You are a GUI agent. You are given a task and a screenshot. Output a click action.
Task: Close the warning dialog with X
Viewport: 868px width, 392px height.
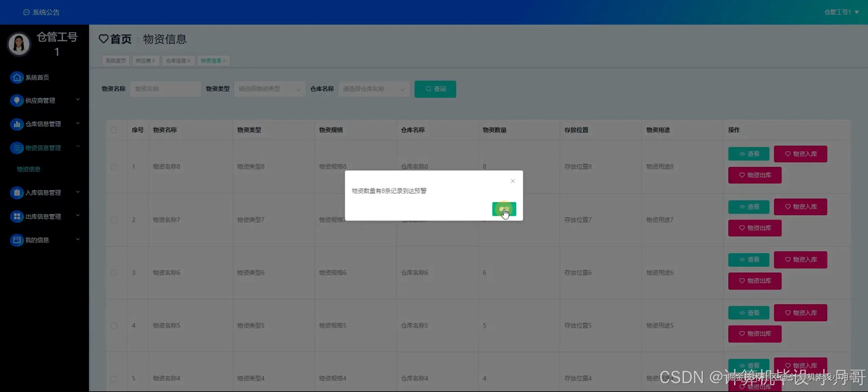click(513, 181)
